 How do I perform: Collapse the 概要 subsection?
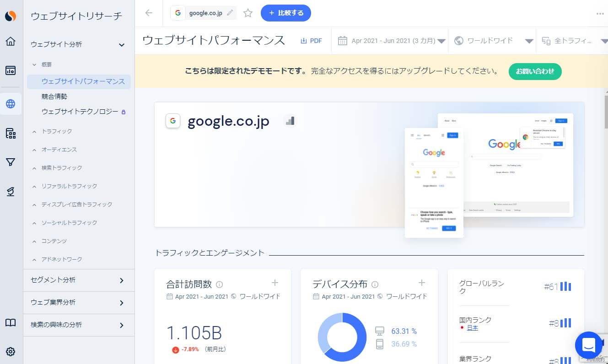pyautogui.click(x=34, y=64)
